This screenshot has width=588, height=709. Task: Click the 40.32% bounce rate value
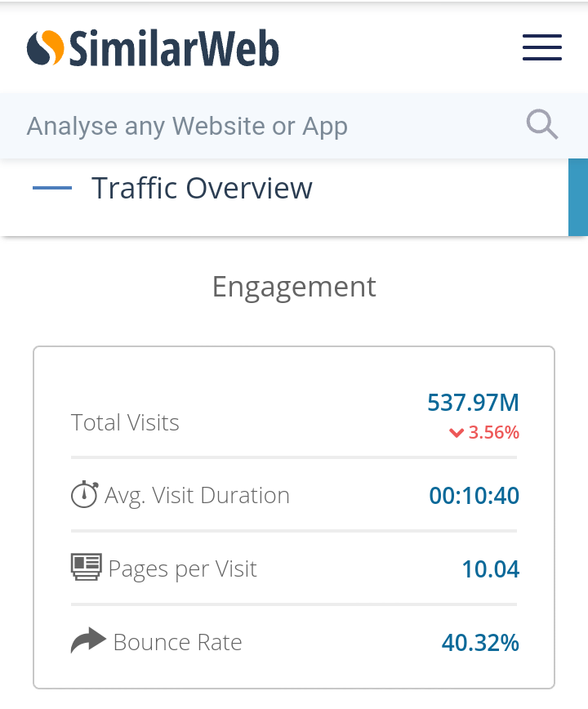pos(480,642)
